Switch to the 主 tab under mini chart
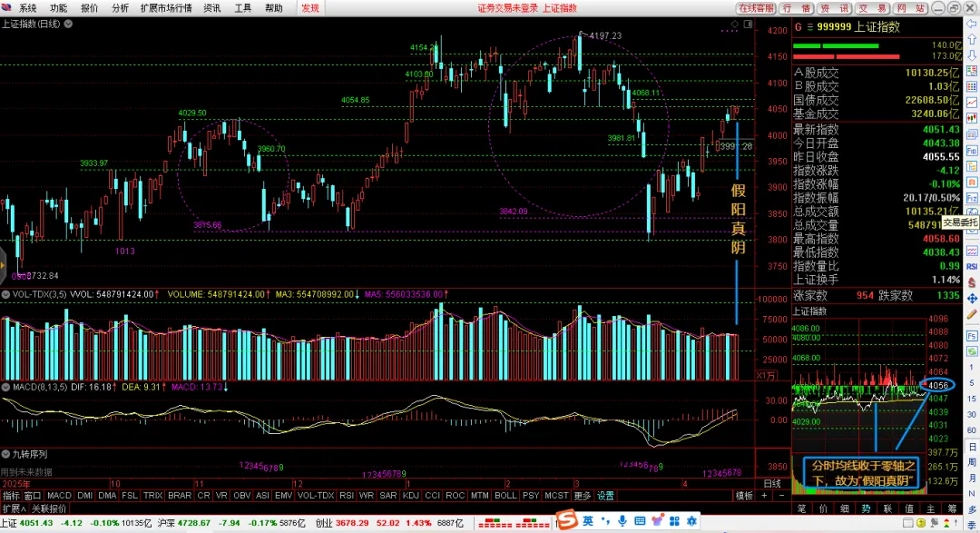Viewport: 980px width, 533px height. (931, 508)
